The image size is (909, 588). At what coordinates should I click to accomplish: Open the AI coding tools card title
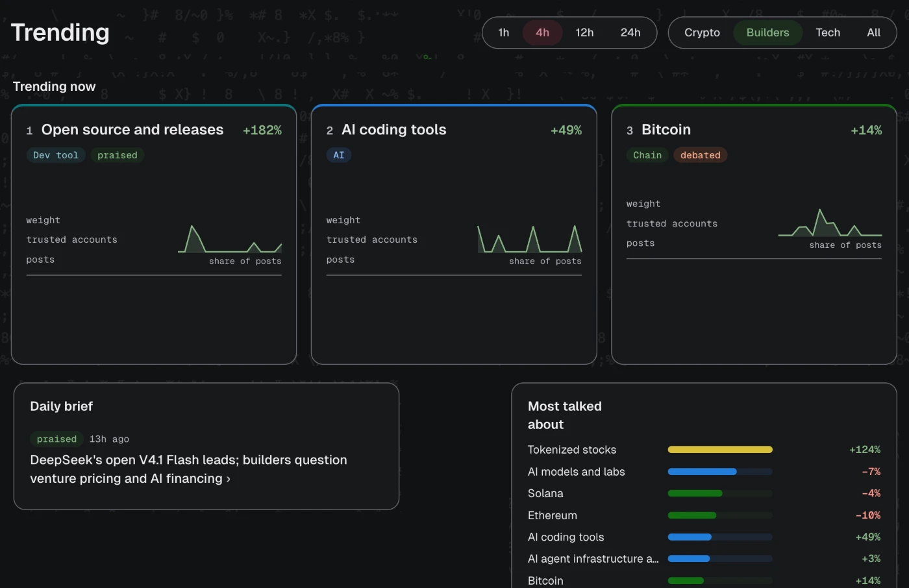(x=394, y=130)
